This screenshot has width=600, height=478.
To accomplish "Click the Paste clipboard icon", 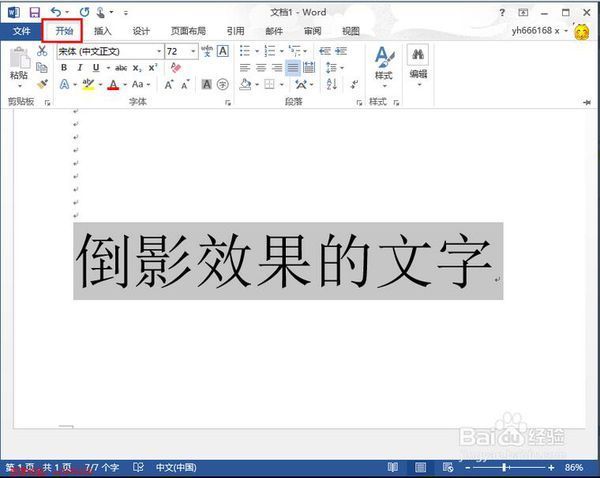I will pos(19,59).
